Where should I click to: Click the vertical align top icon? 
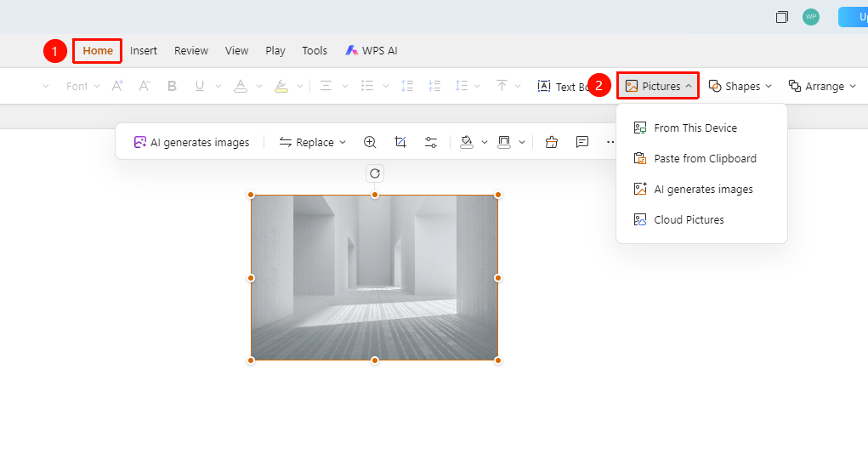[502, 86]
